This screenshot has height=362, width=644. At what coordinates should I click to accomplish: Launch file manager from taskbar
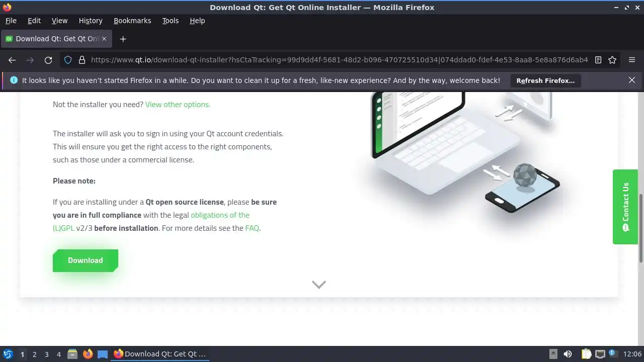[72, 354]
